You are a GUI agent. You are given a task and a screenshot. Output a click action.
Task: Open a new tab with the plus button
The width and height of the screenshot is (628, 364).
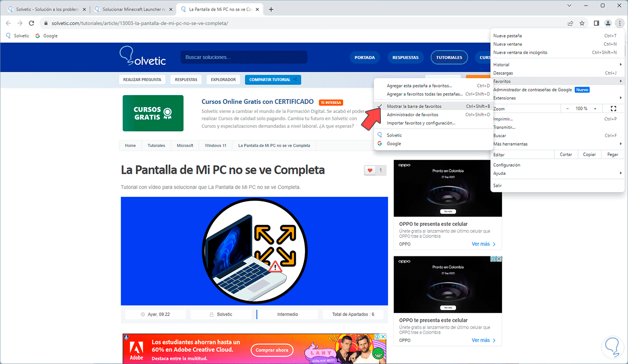coord(271,9)
